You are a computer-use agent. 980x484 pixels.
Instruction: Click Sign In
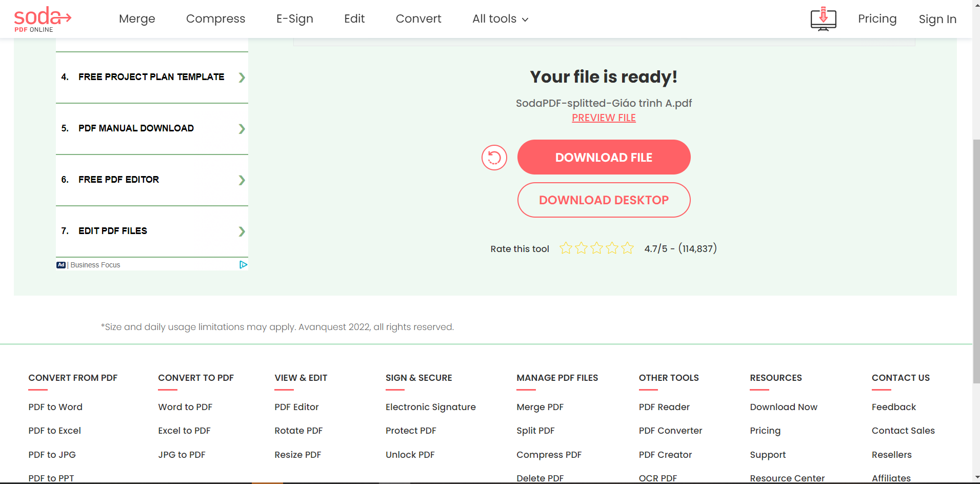[x=937, y=19]
